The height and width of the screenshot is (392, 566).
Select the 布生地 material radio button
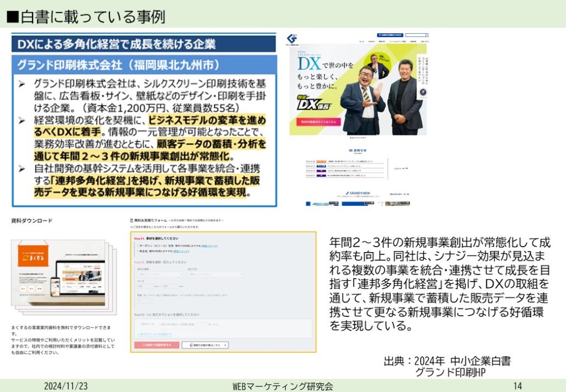tap(138, 250)
